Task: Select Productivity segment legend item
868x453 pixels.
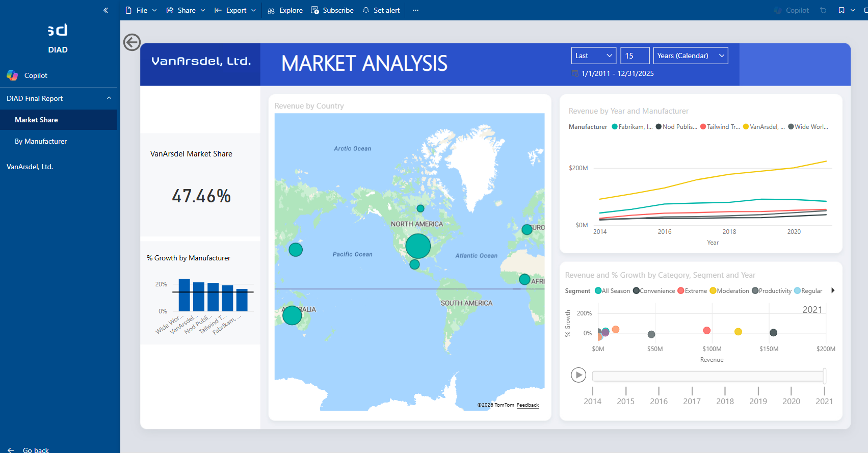Action: coord(772,291)
